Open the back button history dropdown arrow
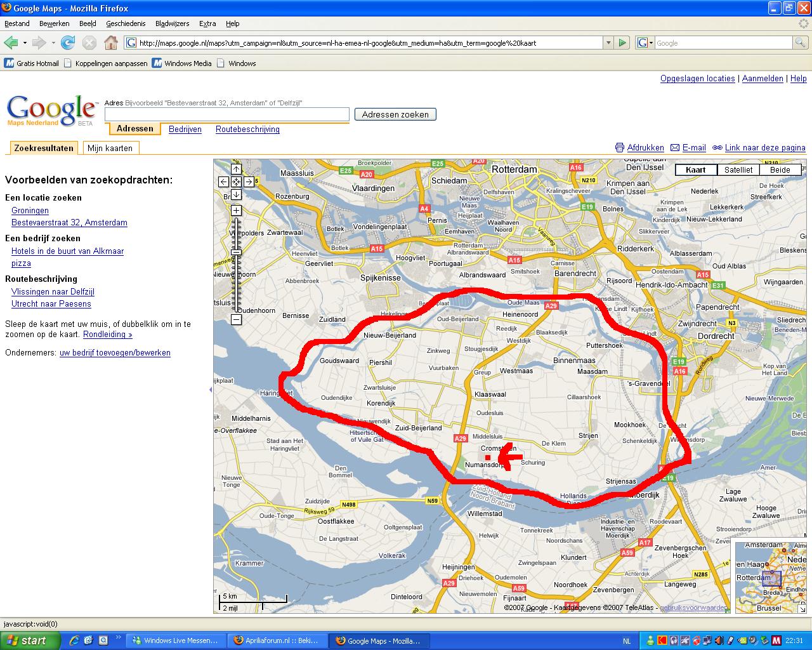The width and height of the screenshot is (812, 650). coord(25,43)
